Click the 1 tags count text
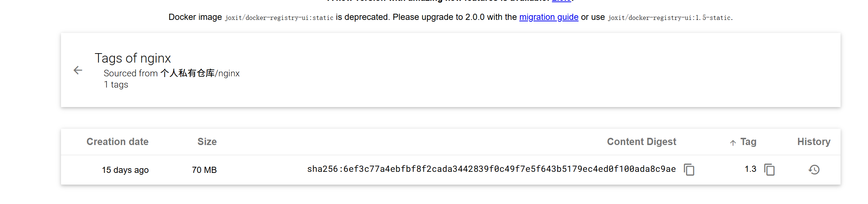The width and height of the screenshot is (868, 204). (116, 85)
